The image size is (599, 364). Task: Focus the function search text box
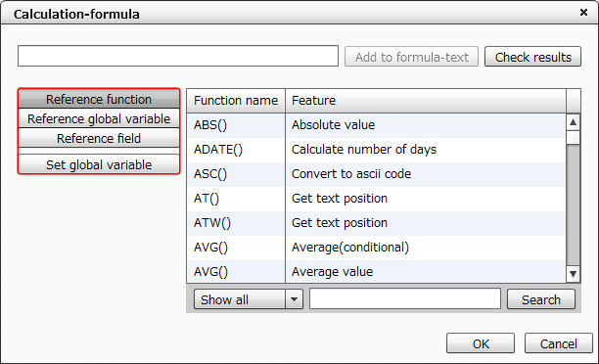405,299
